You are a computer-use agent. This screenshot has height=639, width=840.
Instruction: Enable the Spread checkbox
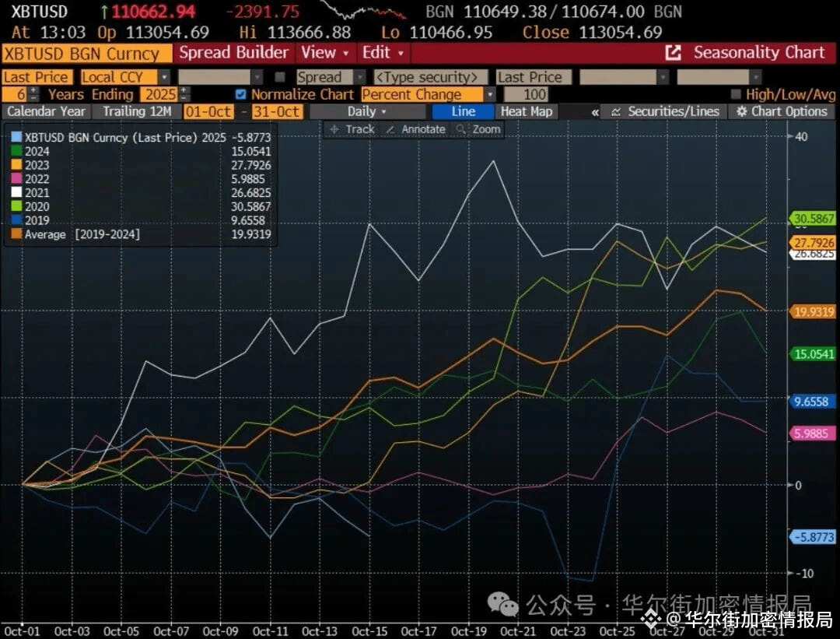click(x=280, y=77)
